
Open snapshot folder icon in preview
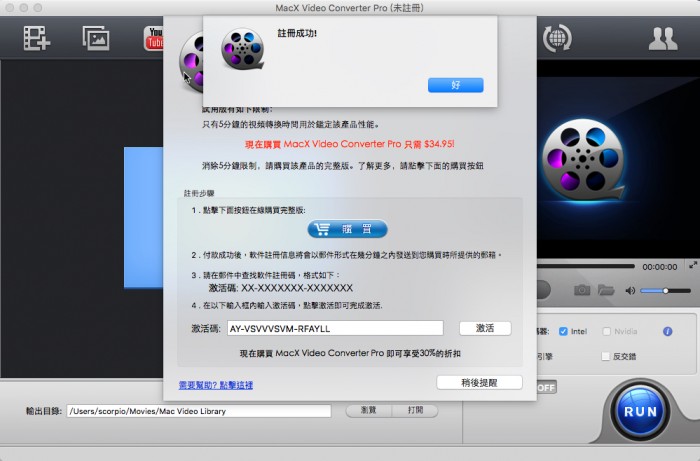click(x=606, y=291)
